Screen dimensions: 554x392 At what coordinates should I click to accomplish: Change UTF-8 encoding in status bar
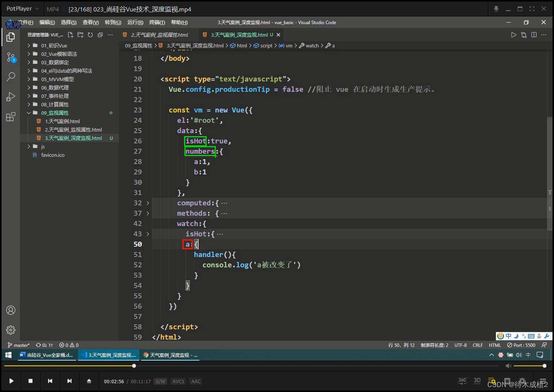click(x=460, y=345)
